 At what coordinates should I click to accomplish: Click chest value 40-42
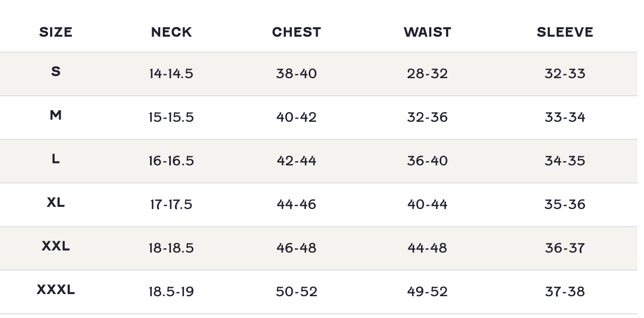(296, 117)
